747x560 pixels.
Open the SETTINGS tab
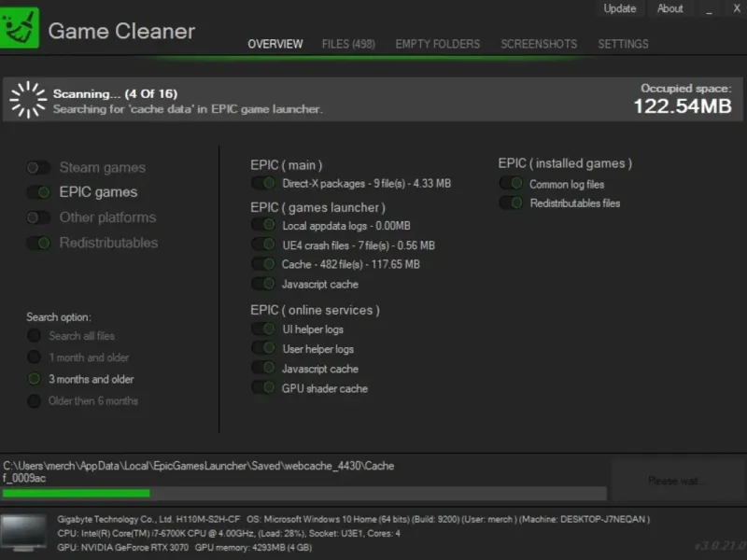point(623,44)
